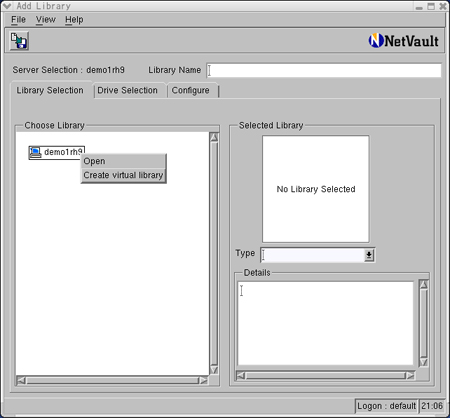Open the Help menu
Screen dimensions: 450x418
pos(74,20)
